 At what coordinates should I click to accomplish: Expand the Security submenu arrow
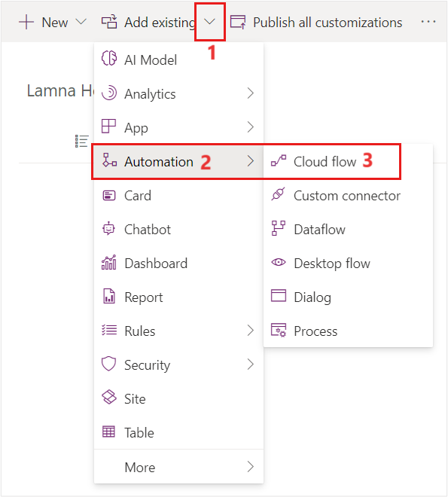pyautogui.click(x=251, y=364)
